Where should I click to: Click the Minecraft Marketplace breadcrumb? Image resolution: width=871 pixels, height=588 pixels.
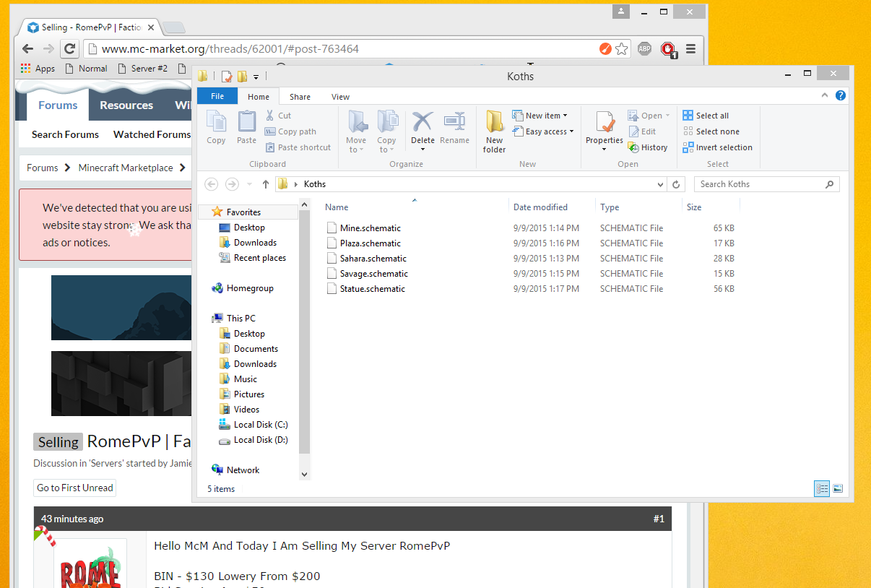point(126,168)
